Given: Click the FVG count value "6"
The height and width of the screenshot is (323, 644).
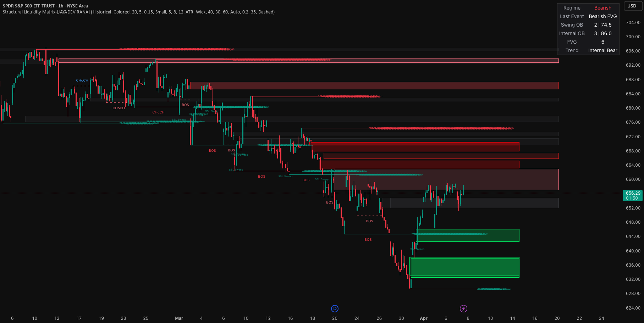Looking at the screenshot, I should coord(602,42).
